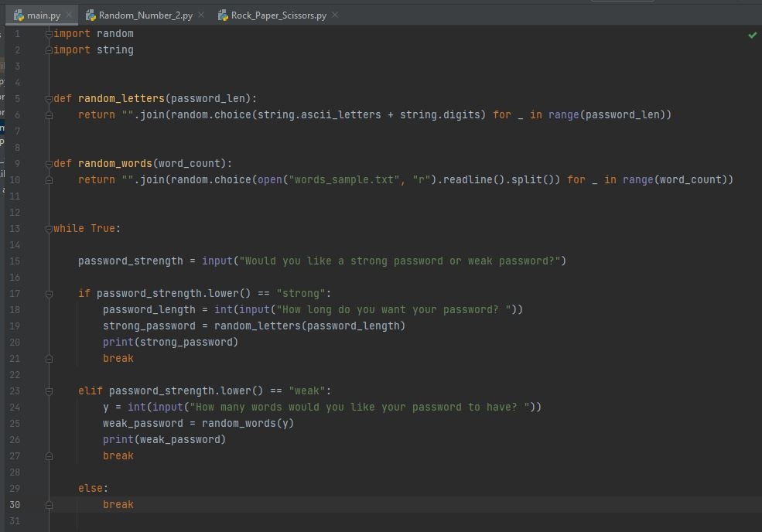Collapse the weak password elif block
The height and width of the screenshot is (532, 762).
(49, 391)
